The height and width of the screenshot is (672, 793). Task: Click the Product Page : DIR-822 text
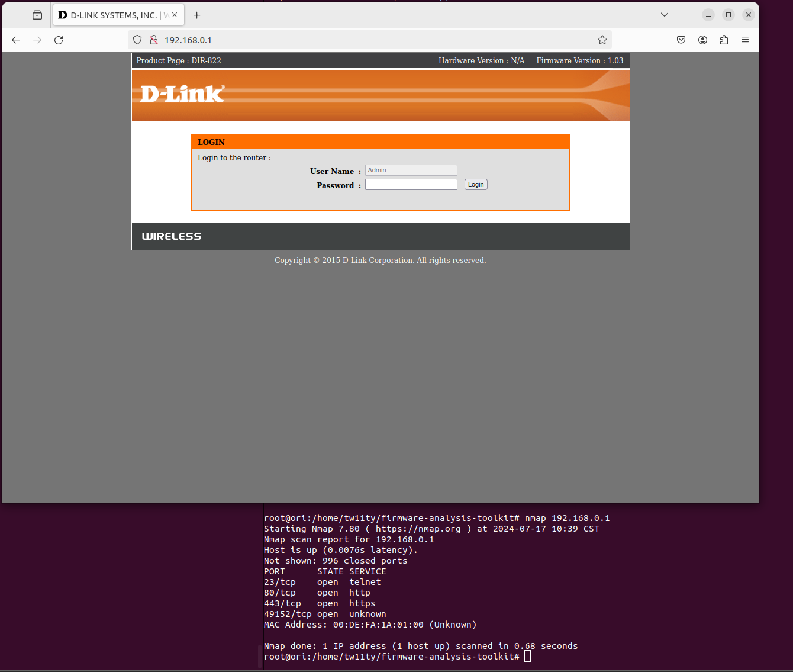pos(179,60)
